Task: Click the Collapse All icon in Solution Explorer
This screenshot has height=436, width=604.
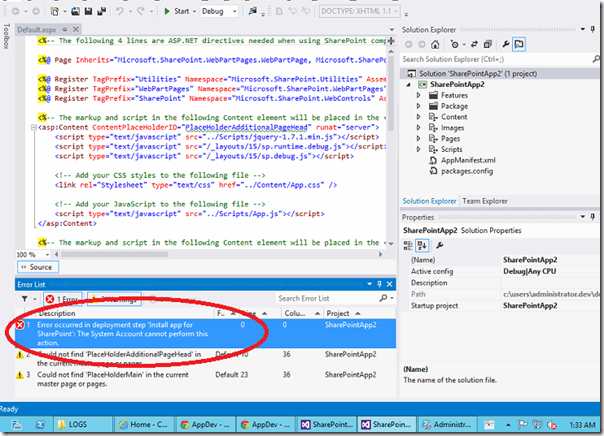Action: [488, 44]
